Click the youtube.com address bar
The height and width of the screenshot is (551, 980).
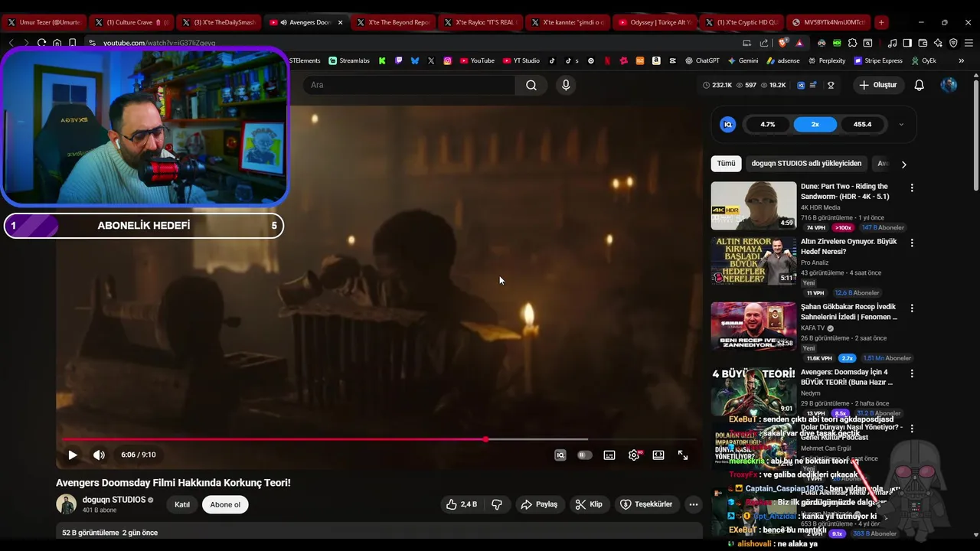(x=413, y=43)
